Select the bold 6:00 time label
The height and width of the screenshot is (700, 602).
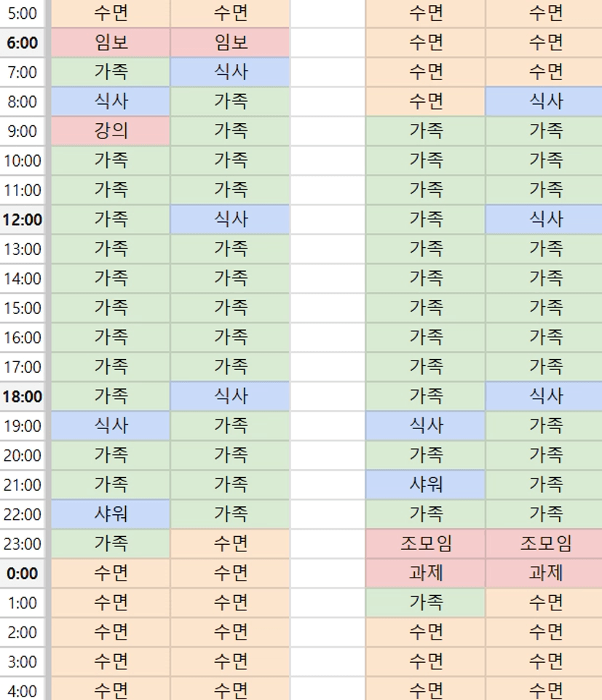(23, 43)
